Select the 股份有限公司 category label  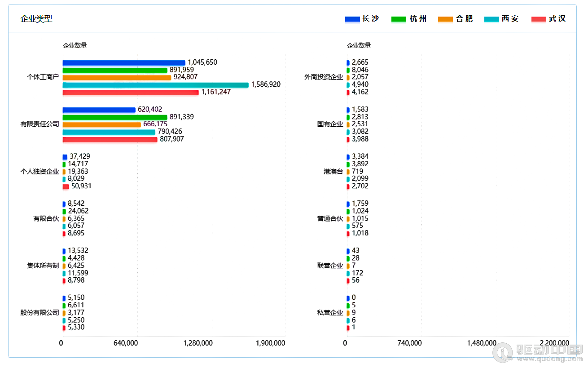click(40, 313)
